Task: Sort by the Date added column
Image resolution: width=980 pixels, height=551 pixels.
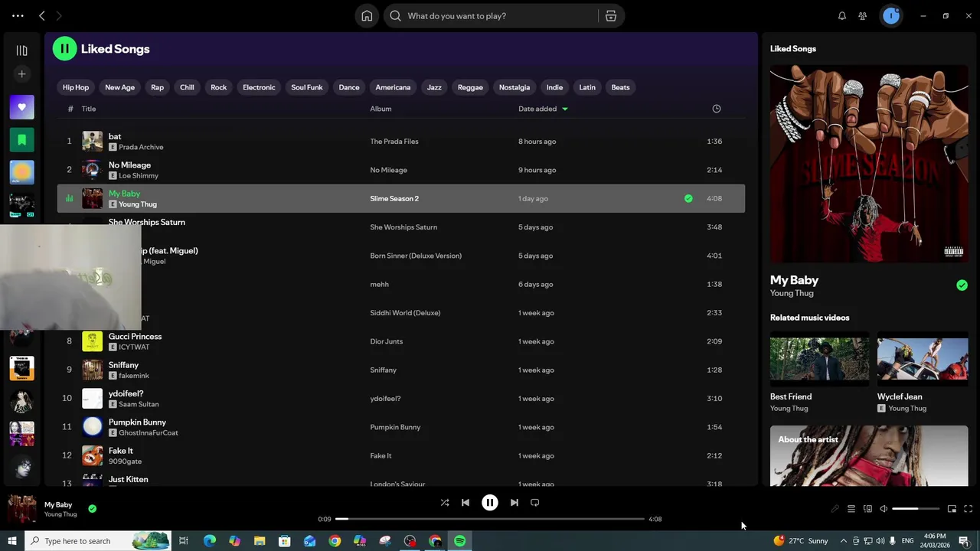Action: click(x=543, y=109)
